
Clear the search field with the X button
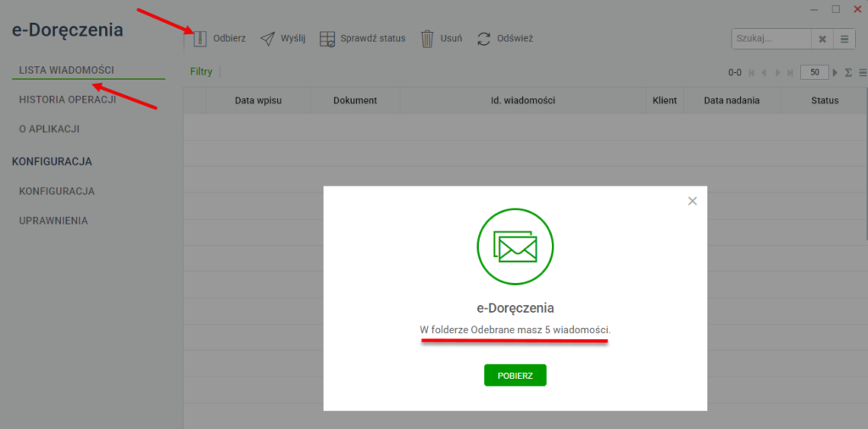pos(822,39)
